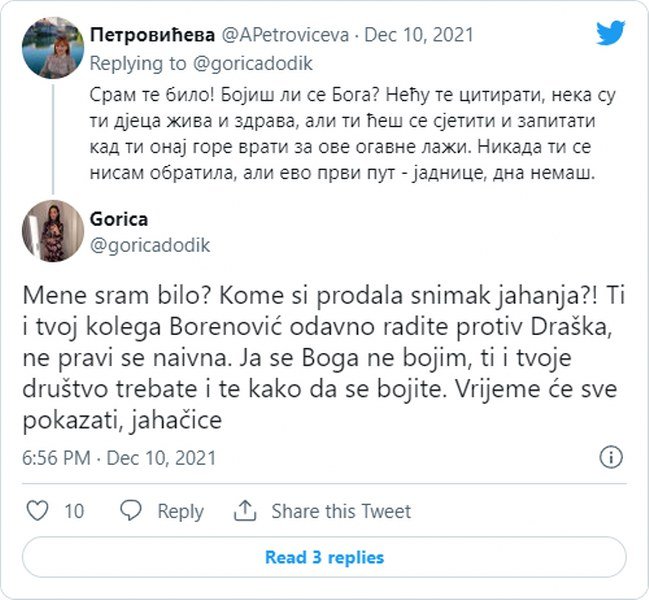Like the tweet with heart icon
649x600 pixels.
tap(37, 511)
